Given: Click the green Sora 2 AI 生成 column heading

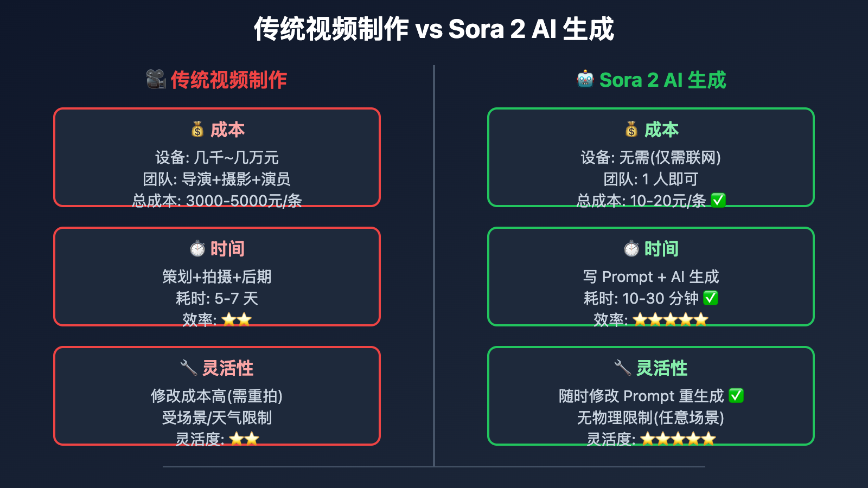Looking at the screenshot, I should [x=662, y=80].
